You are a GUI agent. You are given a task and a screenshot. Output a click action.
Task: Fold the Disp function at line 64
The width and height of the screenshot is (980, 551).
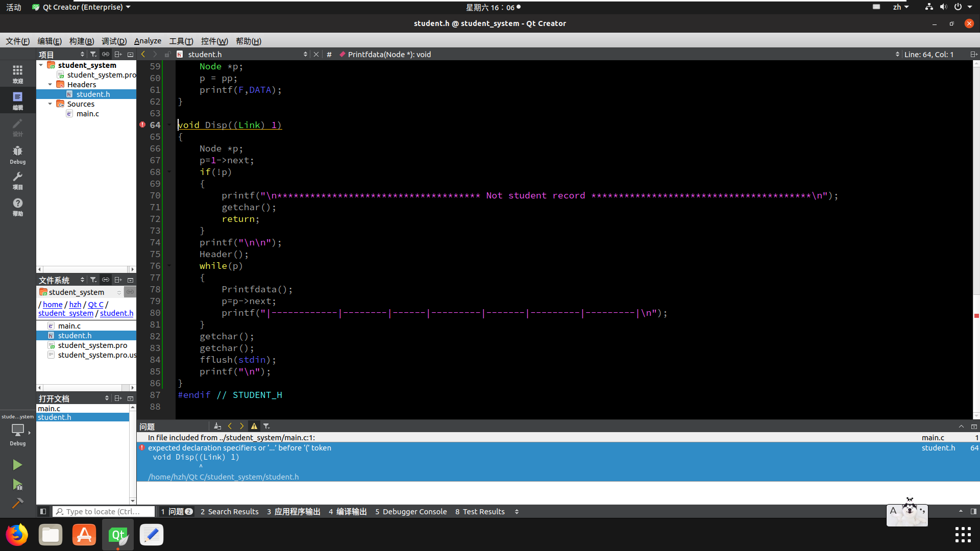point(169,124)
